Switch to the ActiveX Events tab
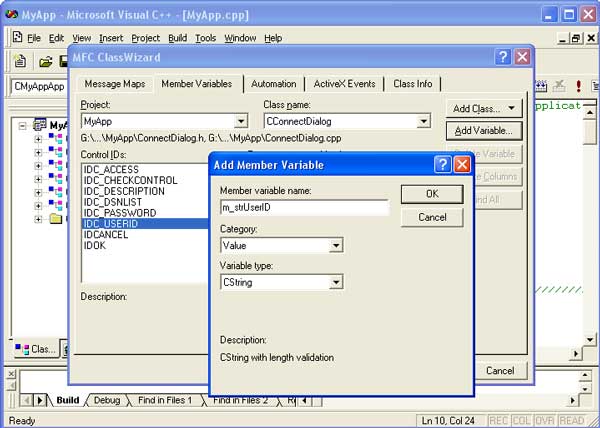This screenshot has width=600, height=428. (x=344, y=84)
